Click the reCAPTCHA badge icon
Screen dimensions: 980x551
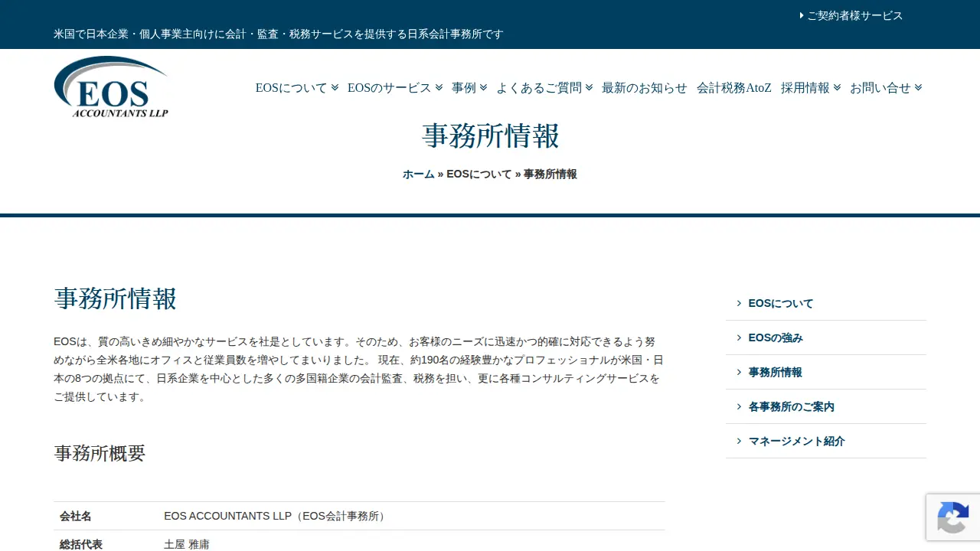(x=952, y=517)
